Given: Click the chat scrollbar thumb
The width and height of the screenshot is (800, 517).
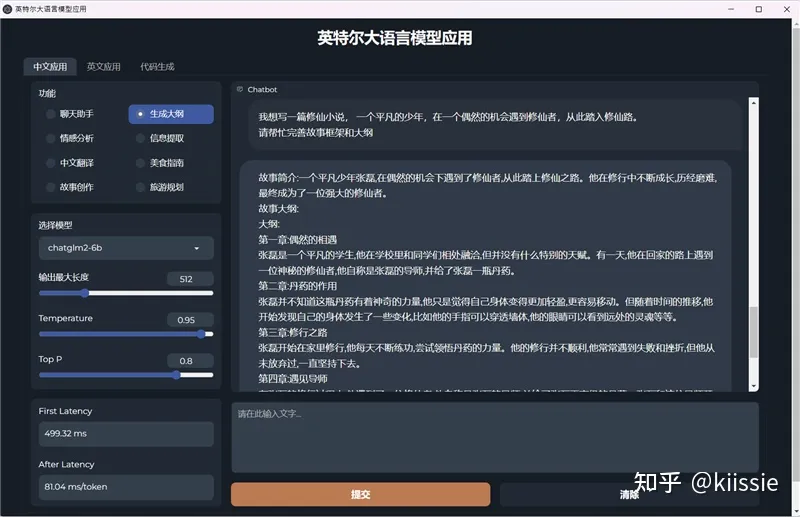Looking at the screenshot, I should [x=754, y=332].
